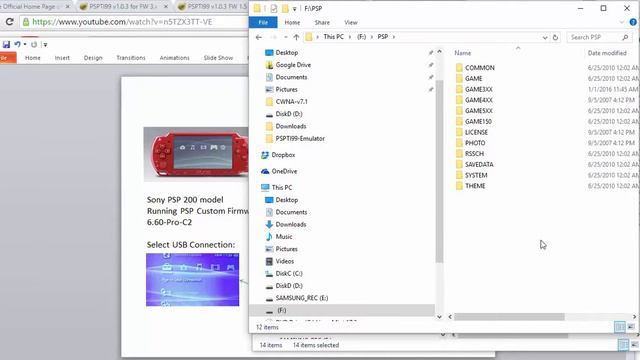Click chevron after PSP in breadcrumb
This screenshot has height=360, width=640.
coord(393,37)
